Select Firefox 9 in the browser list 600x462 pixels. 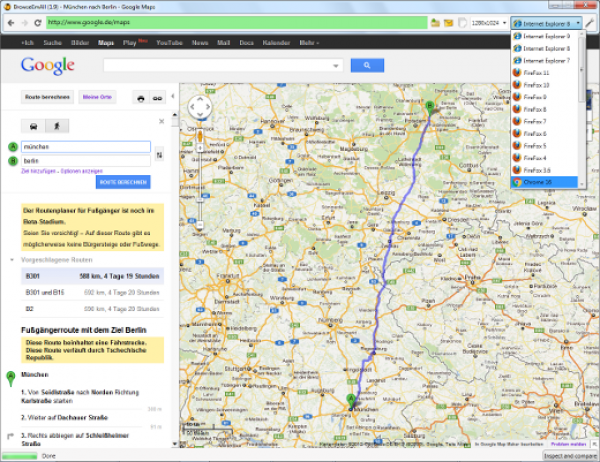tap(544, 97)
